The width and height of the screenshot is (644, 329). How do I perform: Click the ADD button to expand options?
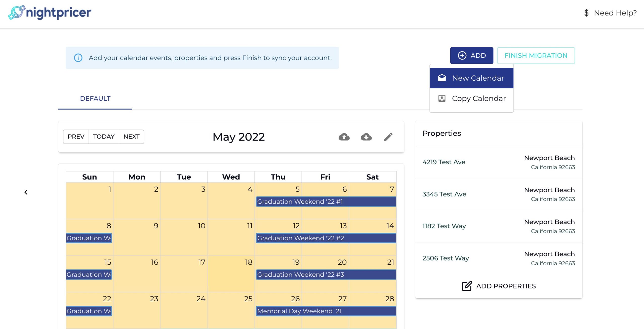pos(472,55)
